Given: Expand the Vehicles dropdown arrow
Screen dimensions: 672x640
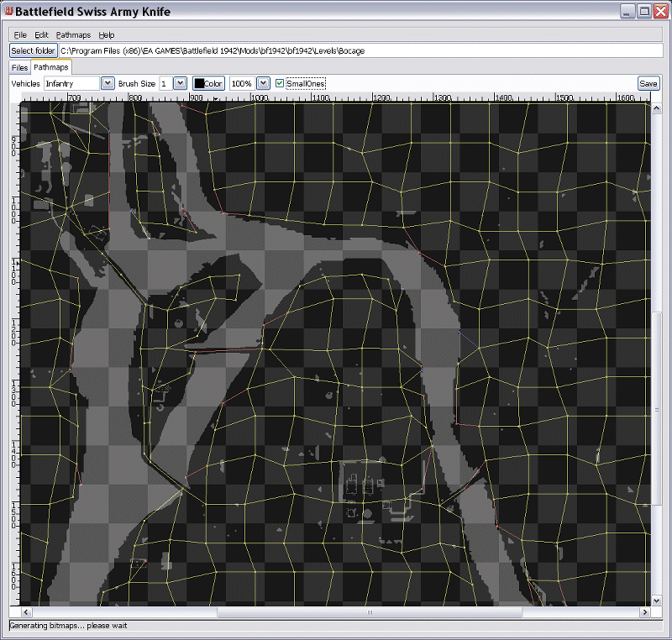Looking at the screenshot, I should [x=108, y=83].
